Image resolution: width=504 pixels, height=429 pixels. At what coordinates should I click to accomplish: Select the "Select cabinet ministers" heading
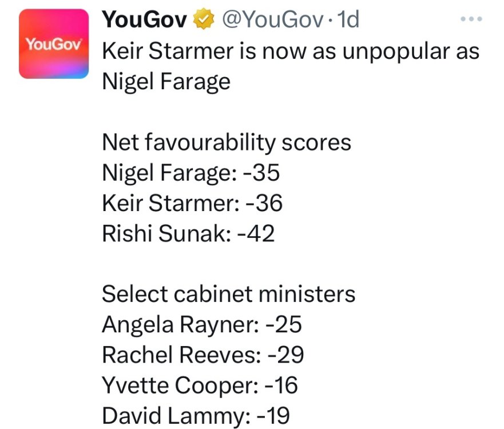tap(229, 294)
